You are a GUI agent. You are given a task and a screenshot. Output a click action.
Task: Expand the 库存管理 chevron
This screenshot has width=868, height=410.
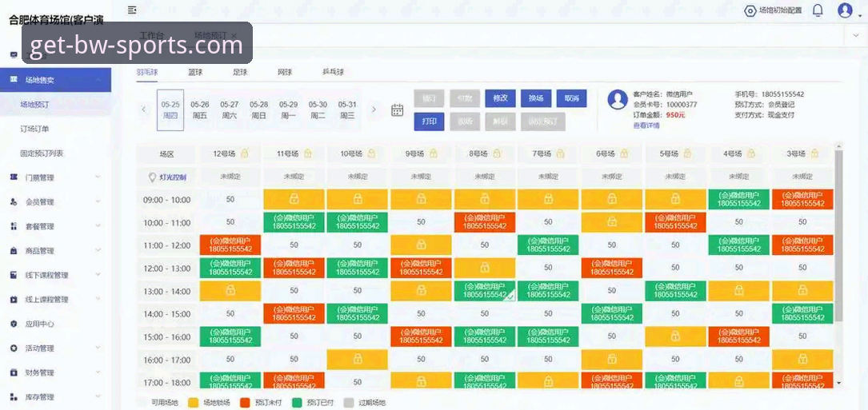point(98,396)
